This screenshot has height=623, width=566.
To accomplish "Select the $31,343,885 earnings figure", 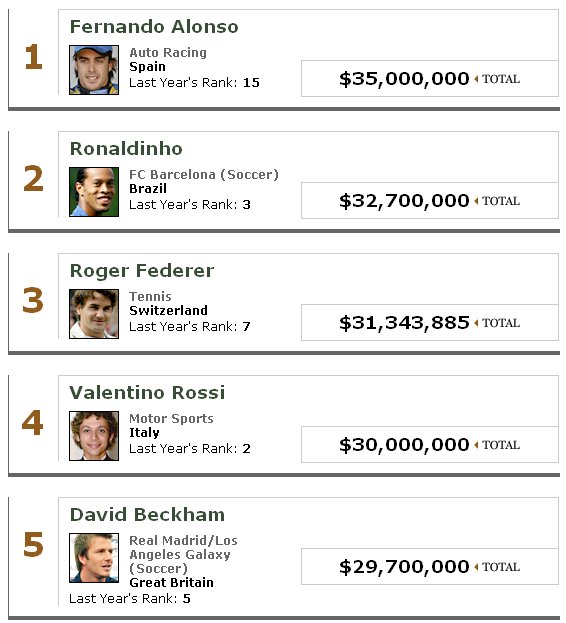I will 404,323.
